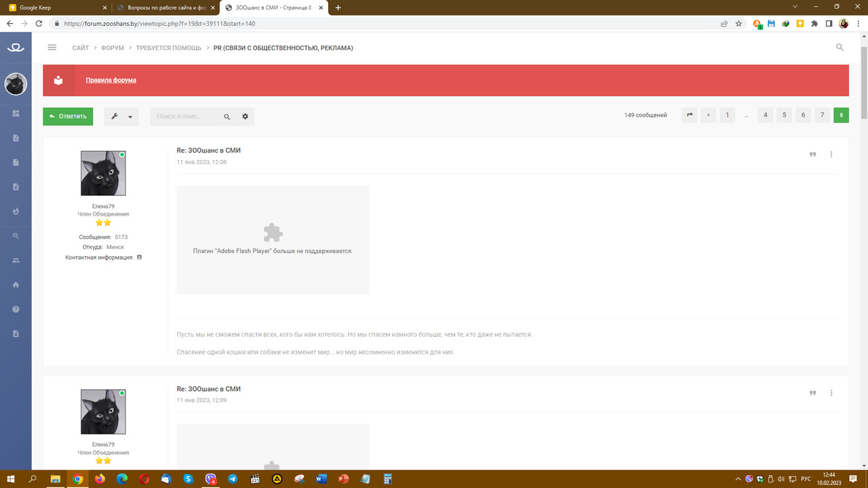Image resolution: width=868 pixels, height=488 pixels.
Task: Click the site search magnifier icon
Action: tap(840, 47)
